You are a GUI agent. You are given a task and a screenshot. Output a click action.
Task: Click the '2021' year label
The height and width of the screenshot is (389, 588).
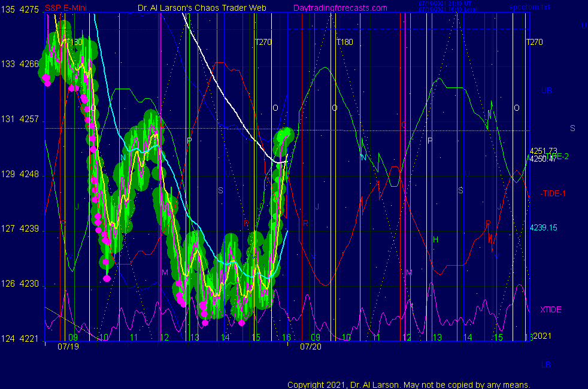[542, 336]
